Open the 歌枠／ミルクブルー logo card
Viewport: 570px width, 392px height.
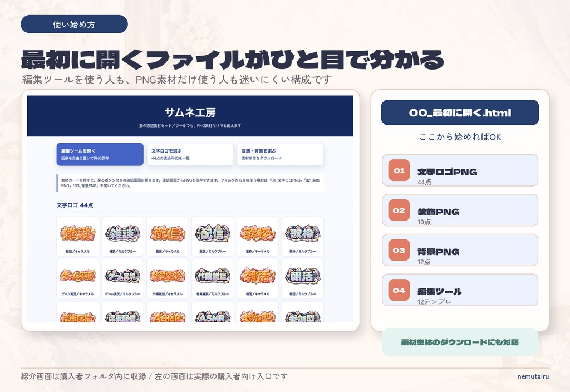(303, 236)
